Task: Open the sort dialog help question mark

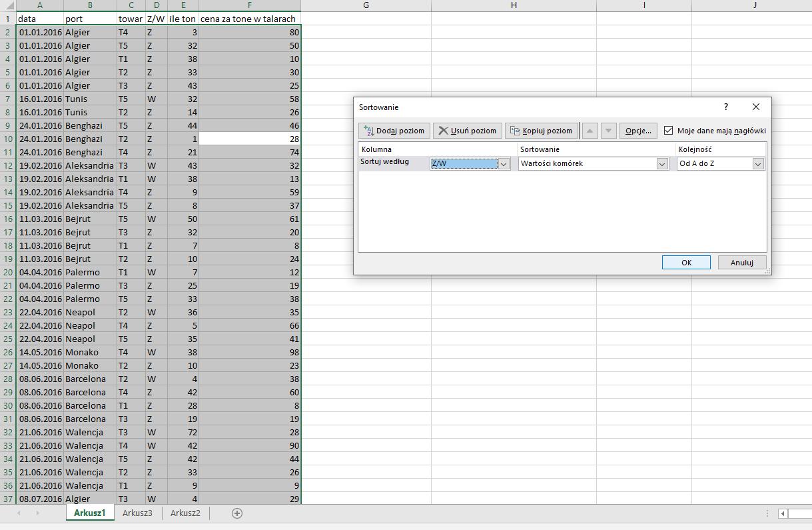Action: click(726, 107)
